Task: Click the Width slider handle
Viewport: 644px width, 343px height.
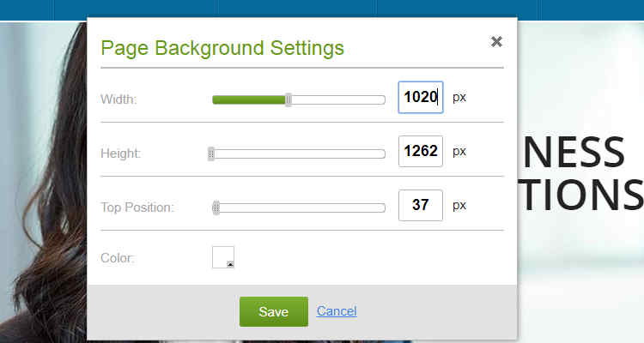Action: 289,99
